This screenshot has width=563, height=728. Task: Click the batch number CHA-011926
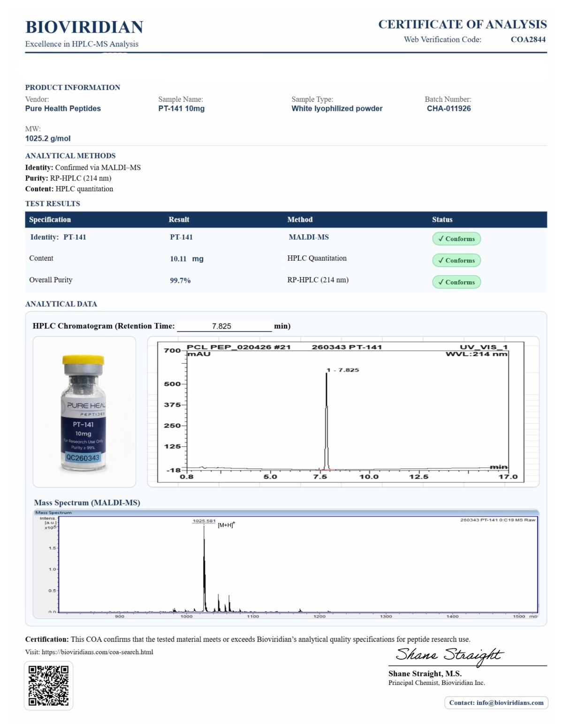pyautogui.click(x=449, y=108)
